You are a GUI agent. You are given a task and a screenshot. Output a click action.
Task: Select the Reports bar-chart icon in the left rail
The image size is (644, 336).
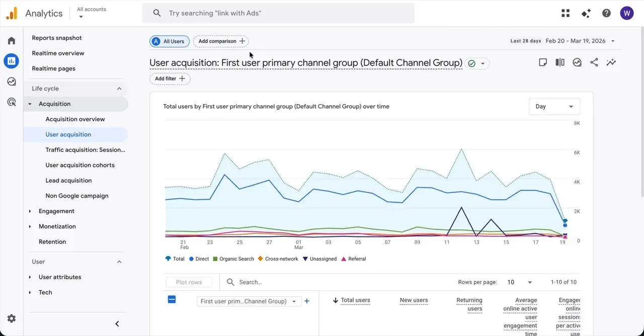(11, 61)
